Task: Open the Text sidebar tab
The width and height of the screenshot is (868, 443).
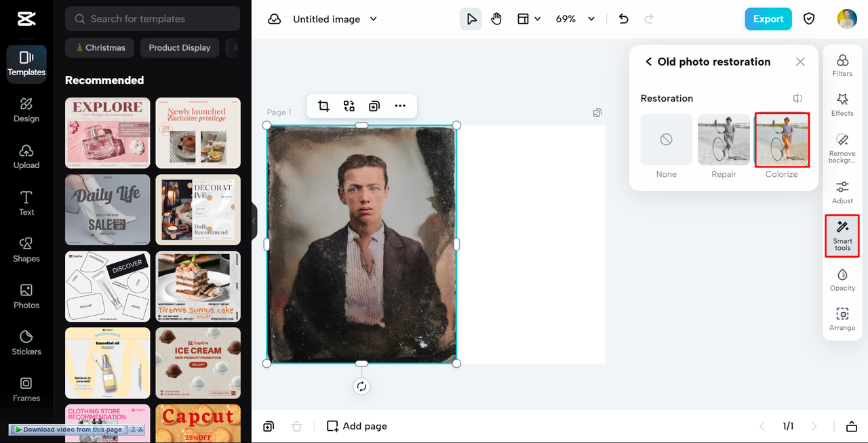Action: click(26, 203)
